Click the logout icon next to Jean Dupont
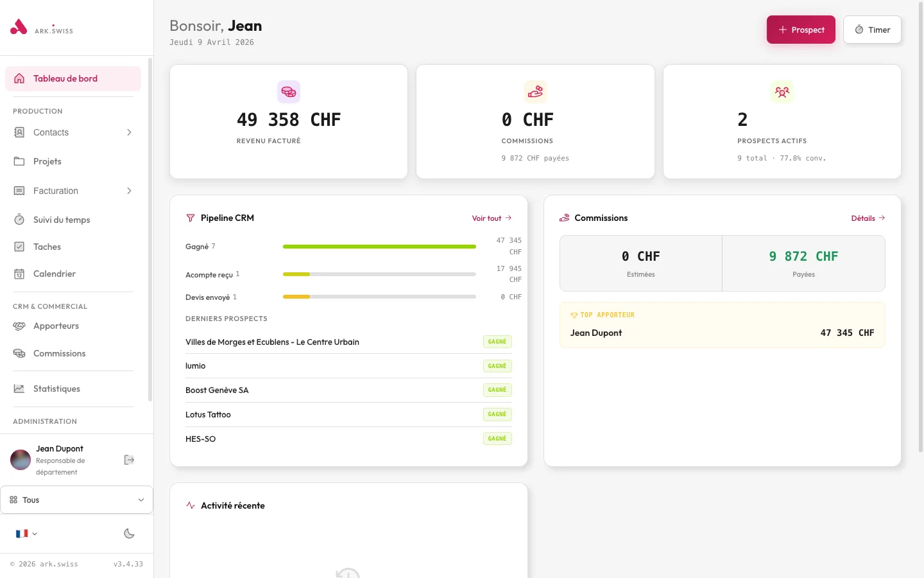924x578 pixels. tap(129, 460)
